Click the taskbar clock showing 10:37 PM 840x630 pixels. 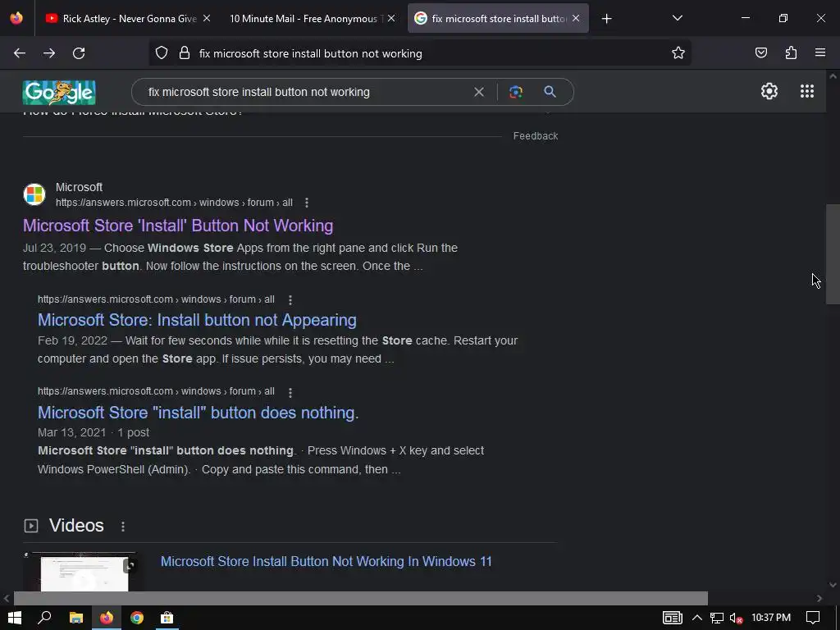(x=771, y=618)
